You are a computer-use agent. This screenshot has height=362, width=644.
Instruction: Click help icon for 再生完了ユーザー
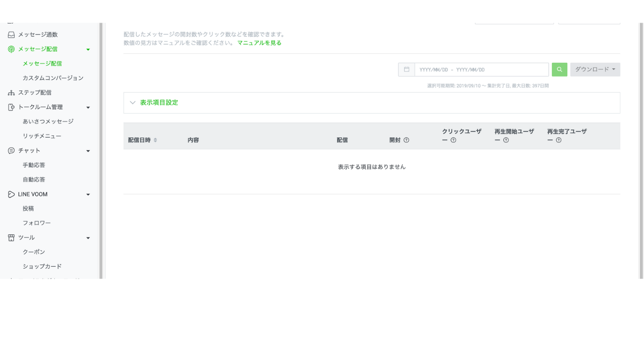(x=559, y=140)
